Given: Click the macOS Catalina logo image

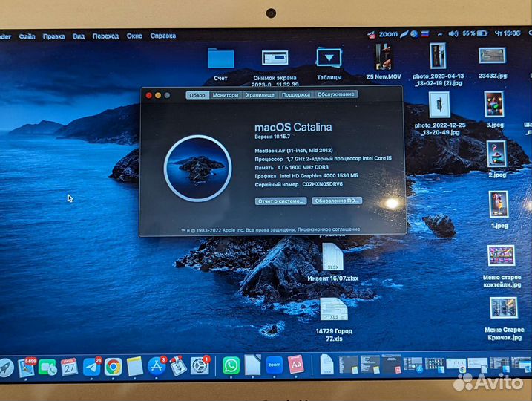Looking at the screenshot, I should [x=197, y=168].
